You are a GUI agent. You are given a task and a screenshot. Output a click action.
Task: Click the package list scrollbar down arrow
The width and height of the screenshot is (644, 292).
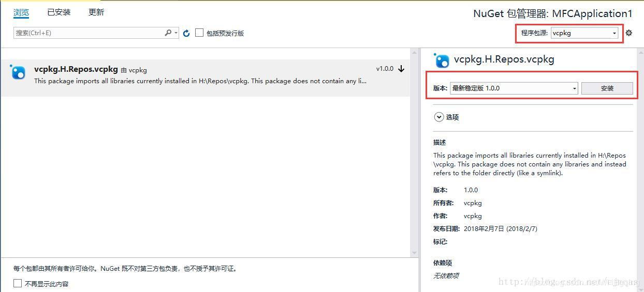click(x=414, y=253)
